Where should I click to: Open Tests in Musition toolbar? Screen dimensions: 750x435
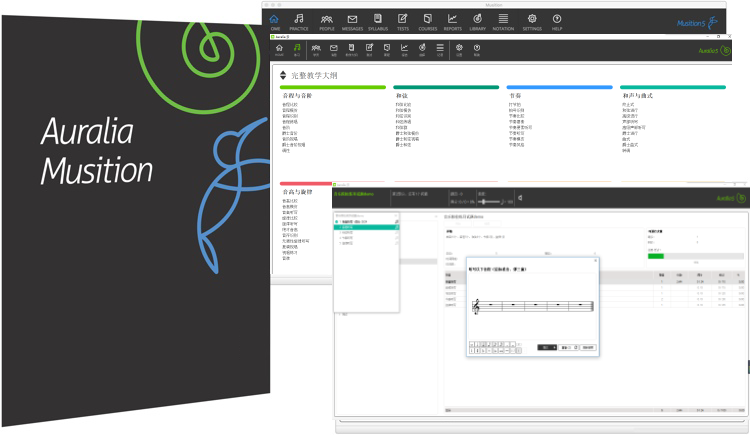pos(403,22)
